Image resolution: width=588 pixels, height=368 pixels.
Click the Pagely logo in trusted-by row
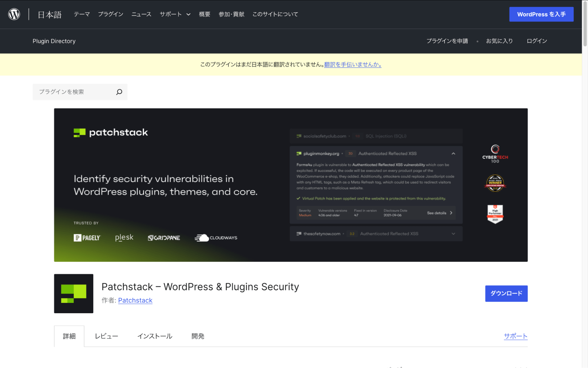click(x=87, y=238)
